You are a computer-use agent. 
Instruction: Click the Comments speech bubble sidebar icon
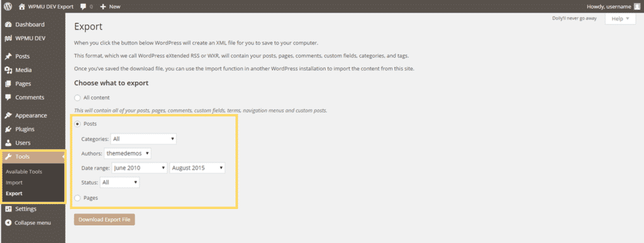8,98
